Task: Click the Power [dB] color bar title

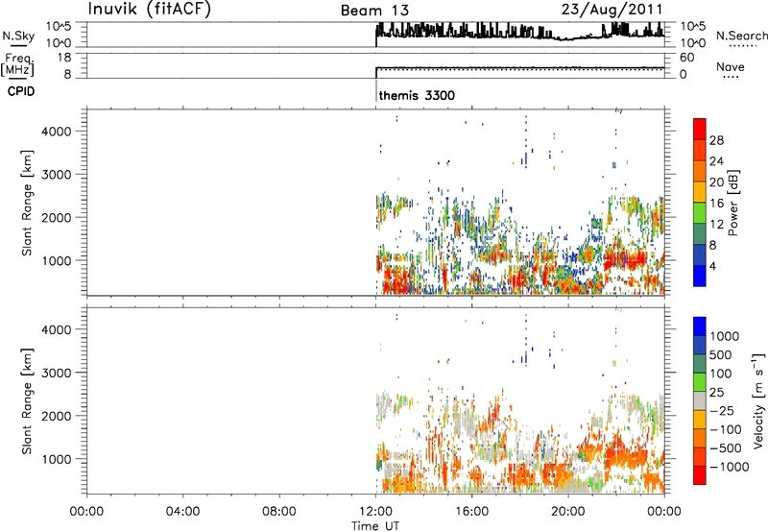Action: coord(733,203)
